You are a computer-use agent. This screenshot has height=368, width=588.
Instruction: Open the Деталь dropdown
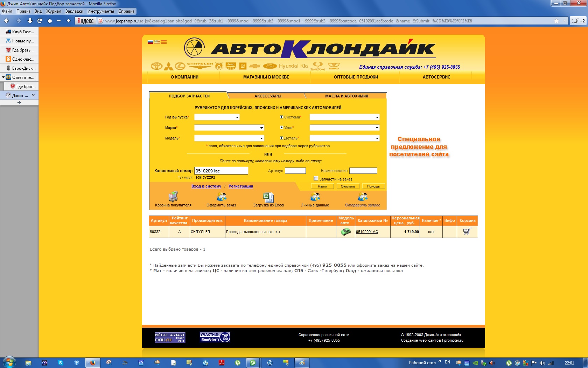(x=345, y=138)
